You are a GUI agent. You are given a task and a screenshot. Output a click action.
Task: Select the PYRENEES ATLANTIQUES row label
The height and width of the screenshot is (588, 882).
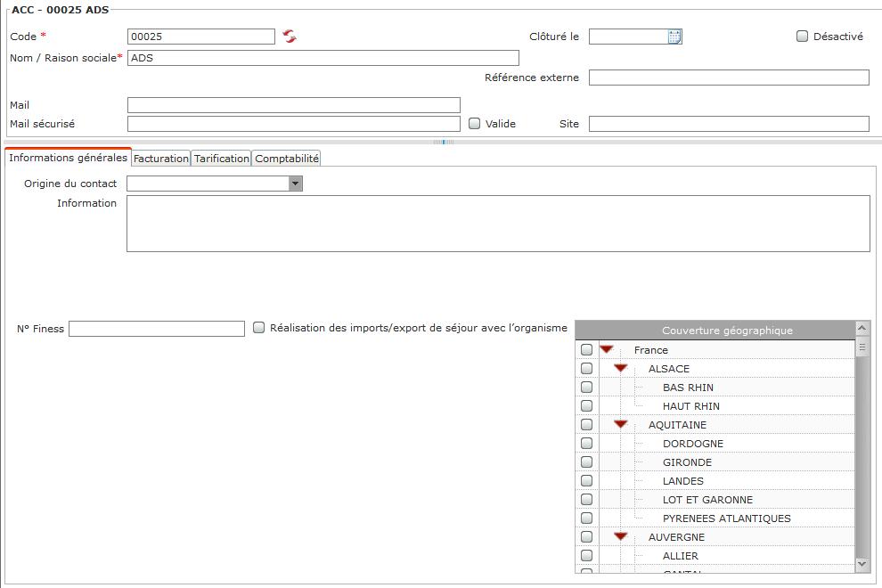tap(727, 519)
